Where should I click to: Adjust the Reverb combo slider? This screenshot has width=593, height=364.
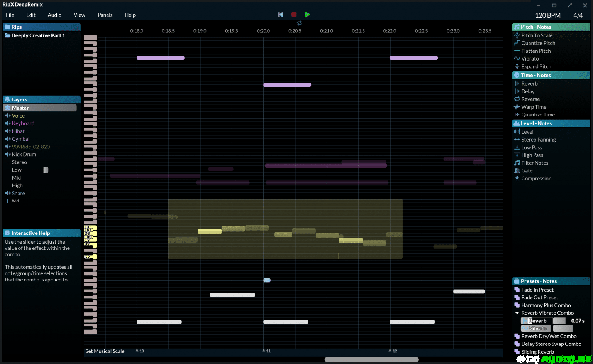point(559,321)
